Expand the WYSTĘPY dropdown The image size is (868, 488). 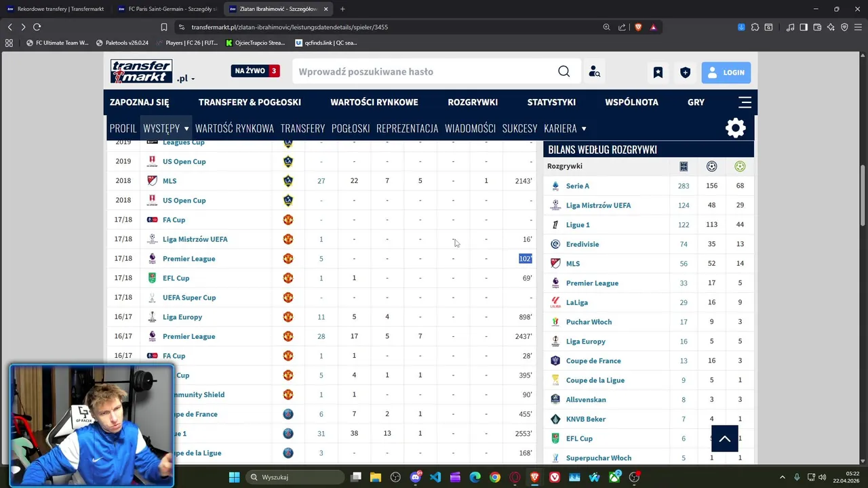click(x=186, y=129)
